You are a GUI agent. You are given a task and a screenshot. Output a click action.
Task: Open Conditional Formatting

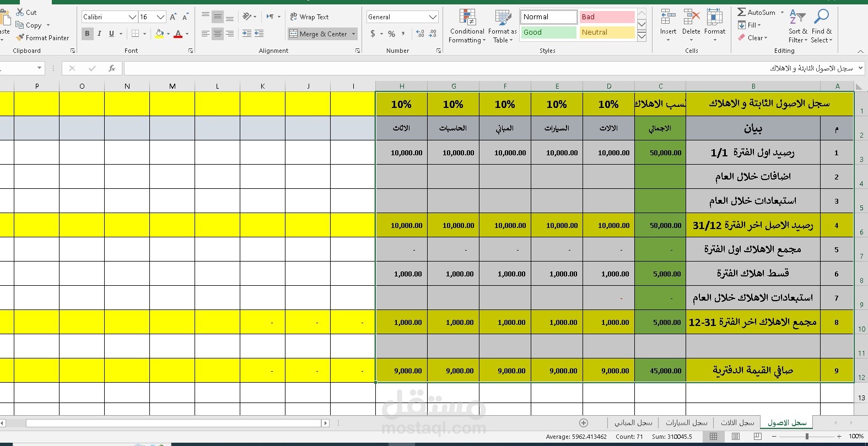click(467, 26)
